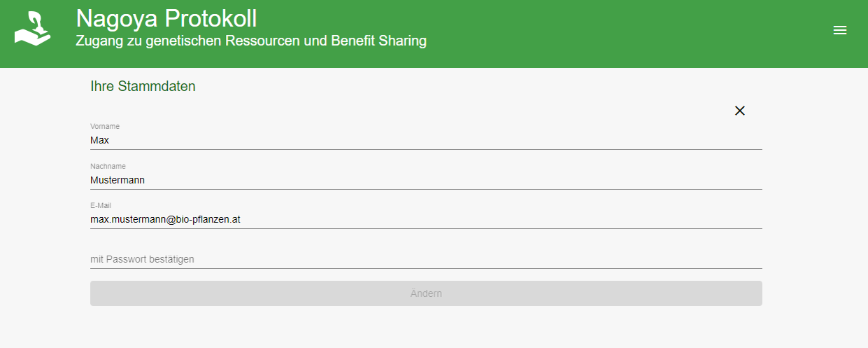Focus the Vorname field containing Max
Screen dimensions: 868x348
pyautogui.click(x=426, y=140)
